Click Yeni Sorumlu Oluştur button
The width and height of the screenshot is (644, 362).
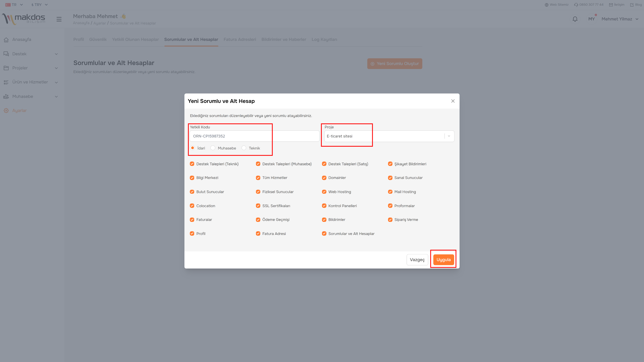394,64
